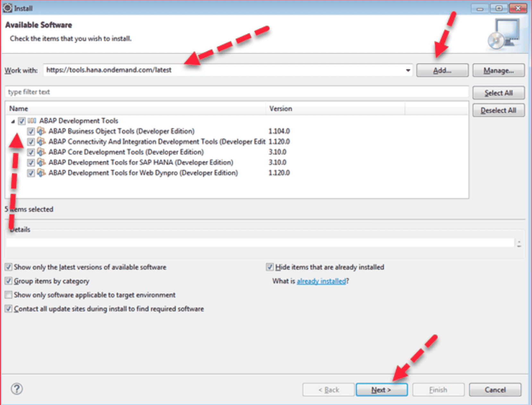Click the ABAP Tools for Web Dynpro package icon
This screenshot has width=532, height=405.
tap(41, 173)
